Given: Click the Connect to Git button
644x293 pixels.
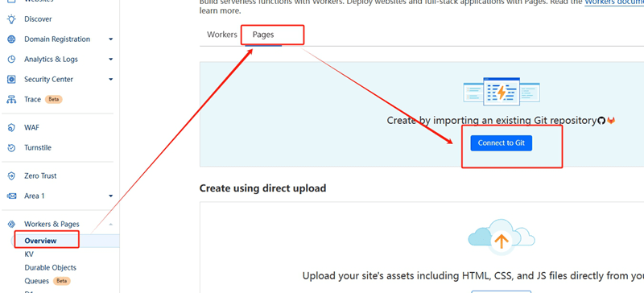Looking at the screenshot, I should point(501,143).
